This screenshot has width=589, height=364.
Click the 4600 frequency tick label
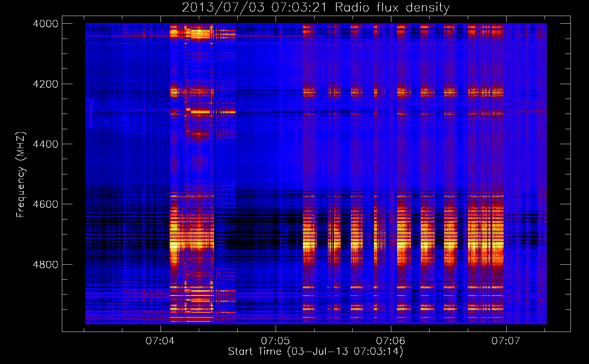pos(46,204)
